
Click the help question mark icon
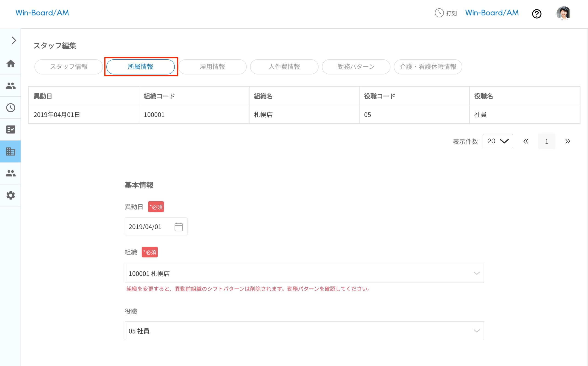[x=537, y=14]
